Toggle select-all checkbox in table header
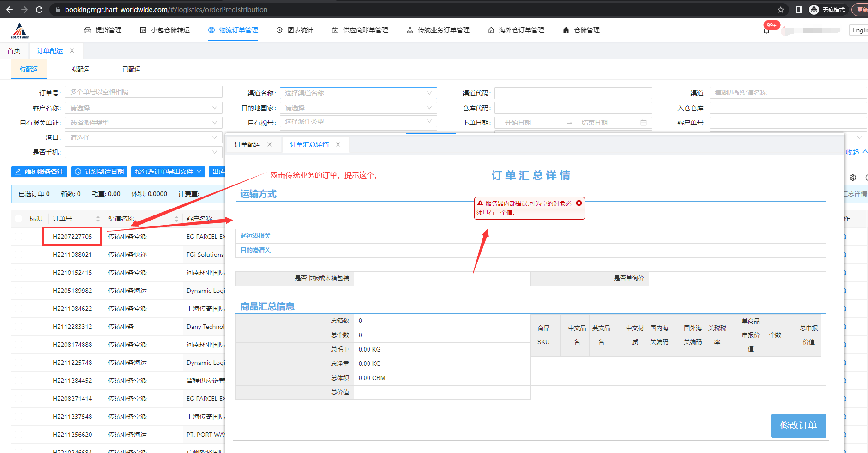The height and width of the screenshot is (453, 868). point(18,219)
